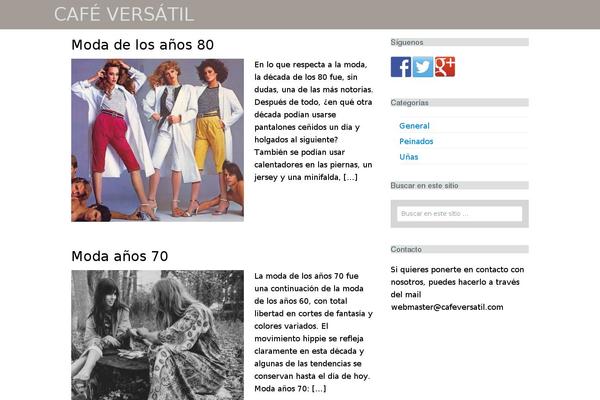Go to Café Versátil site title

[124, 15]
